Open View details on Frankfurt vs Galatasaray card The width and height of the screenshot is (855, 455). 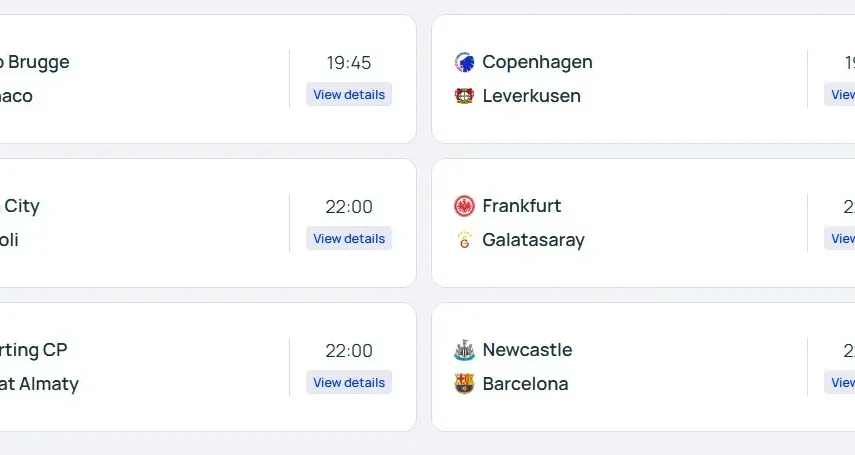tap(842, 239)
